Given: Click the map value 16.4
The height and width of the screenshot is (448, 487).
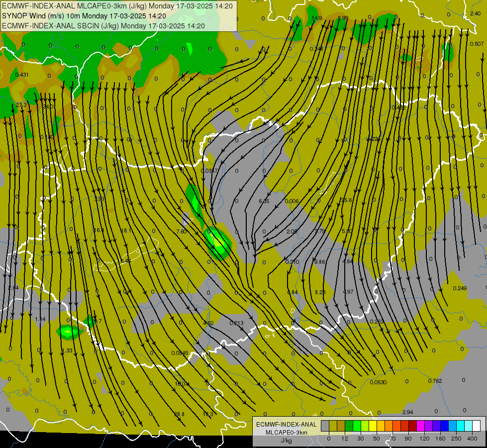Looking at the screenshot, I should [98, 230].
